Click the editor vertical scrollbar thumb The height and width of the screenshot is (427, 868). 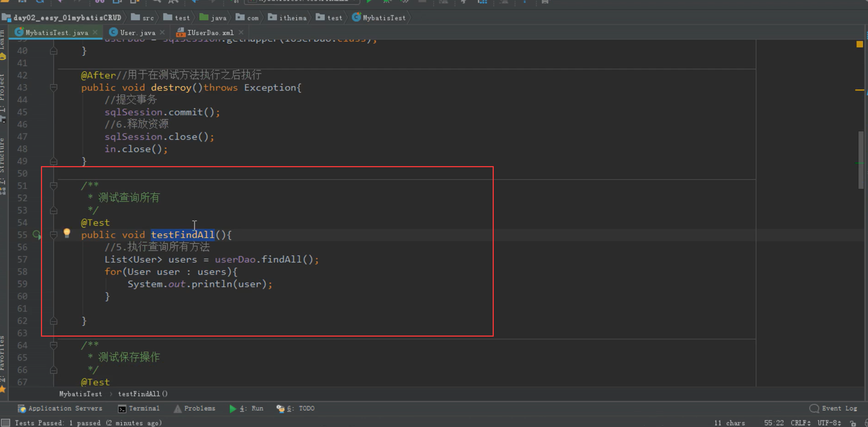[x=861, y=160]
